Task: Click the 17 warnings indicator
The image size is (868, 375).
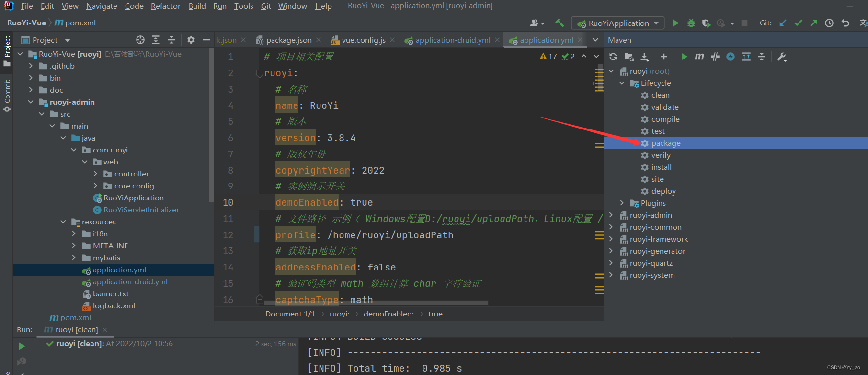Action: pyautogui.click(x=548, y=57)
